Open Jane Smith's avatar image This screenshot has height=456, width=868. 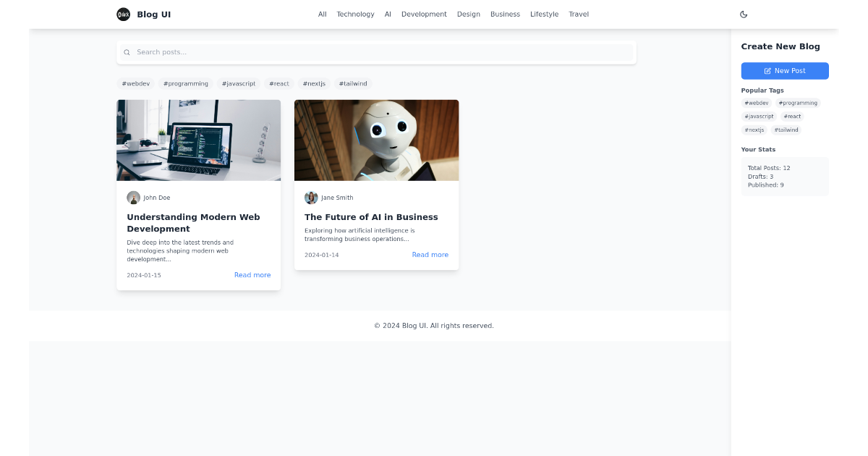[x=311, y=197]
